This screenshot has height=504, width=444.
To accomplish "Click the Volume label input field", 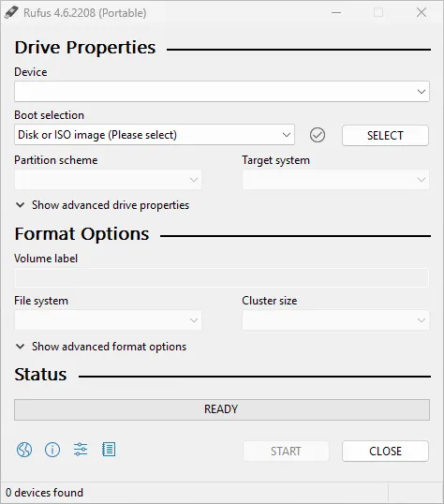I will click(222, 277).
